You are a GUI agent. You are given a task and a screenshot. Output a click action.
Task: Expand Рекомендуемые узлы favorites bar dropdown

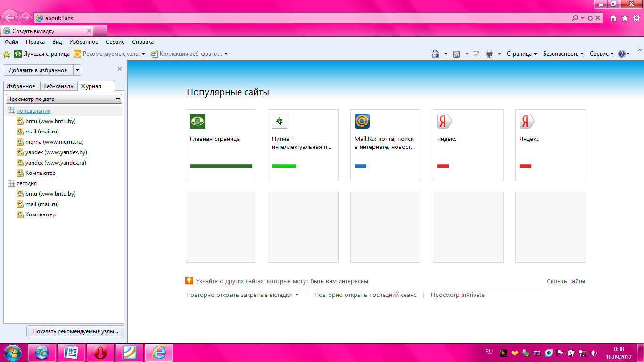click(x=143, y=54)
